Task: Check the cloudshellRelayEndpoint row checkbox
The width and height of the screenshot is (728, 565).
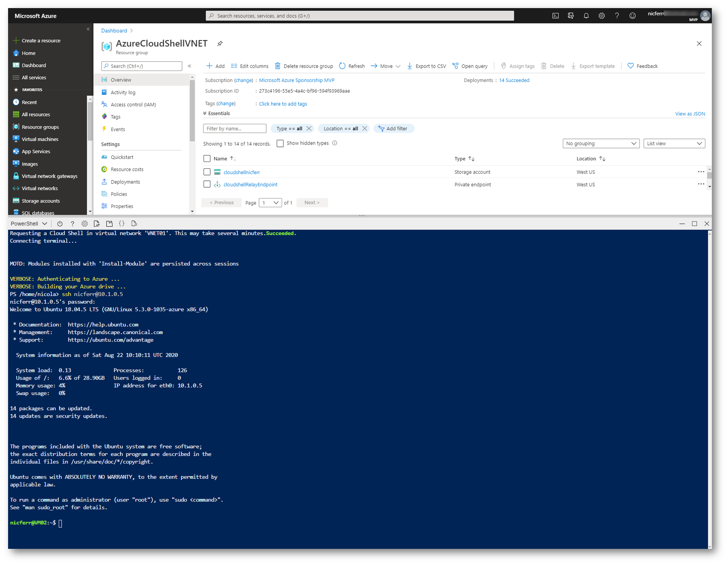Action: click(207, 184)
